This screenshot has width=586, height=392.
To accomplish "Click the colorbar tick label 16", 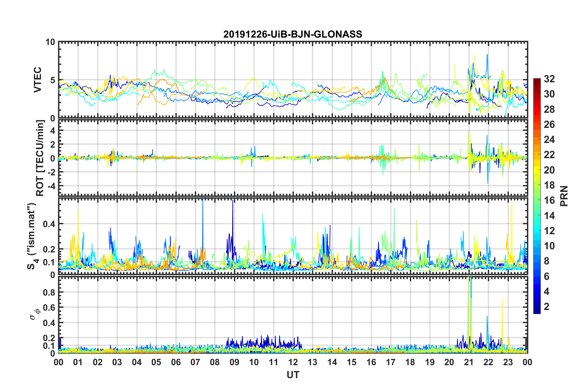I will pyautogui.click(x=549, y=200).
